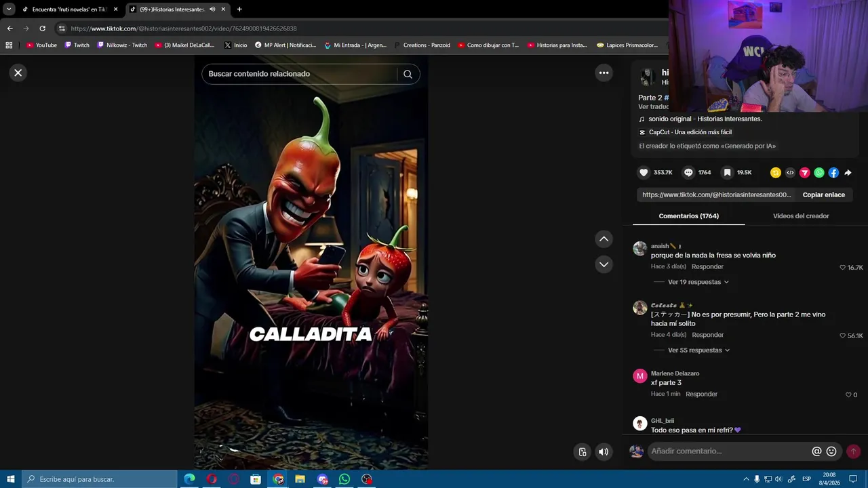Open 'Nilkowiz - Twitch' bookmark
868x488 pixels.
click(122, 45)
